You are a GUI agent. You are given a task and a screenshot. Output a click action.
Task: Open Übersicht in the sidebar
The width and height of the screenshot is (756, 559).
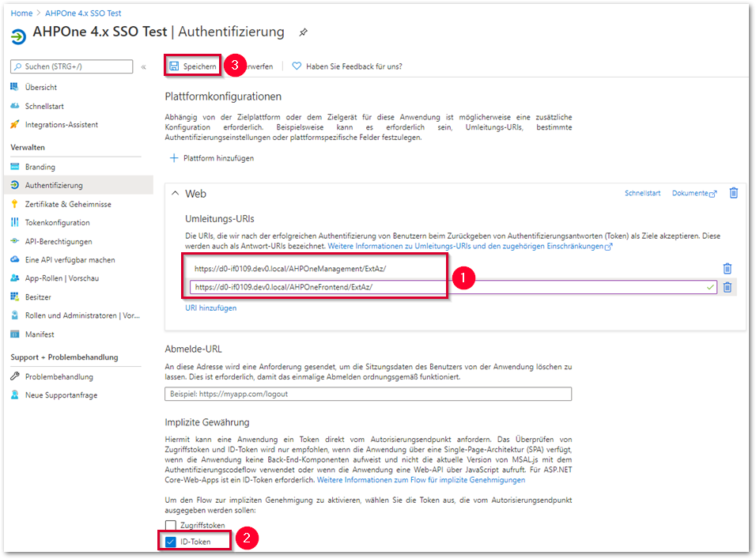[41, 87]
